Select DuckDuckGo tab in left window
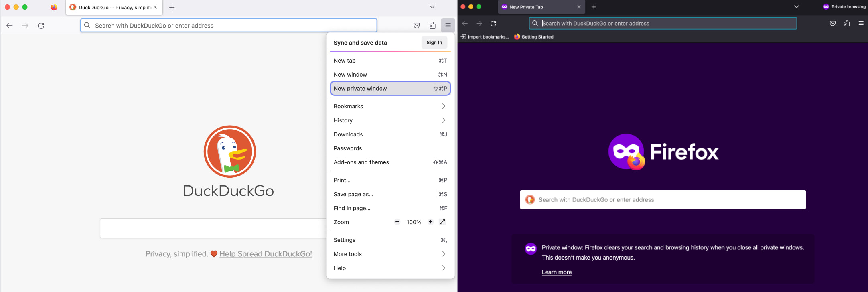Image resolution: width=868 pixels, height=292 pixels. (x=114, y=7)
